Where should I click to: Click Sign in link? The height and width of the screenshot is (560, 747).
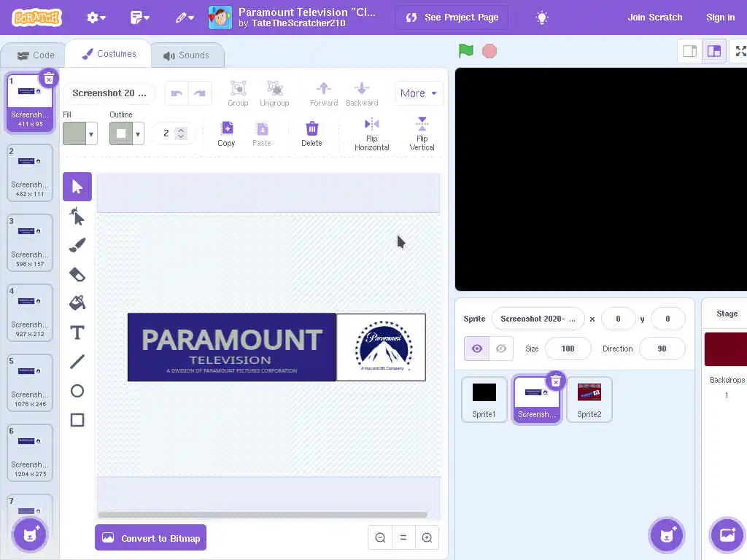pyautogui.click(x=720, y=17)
